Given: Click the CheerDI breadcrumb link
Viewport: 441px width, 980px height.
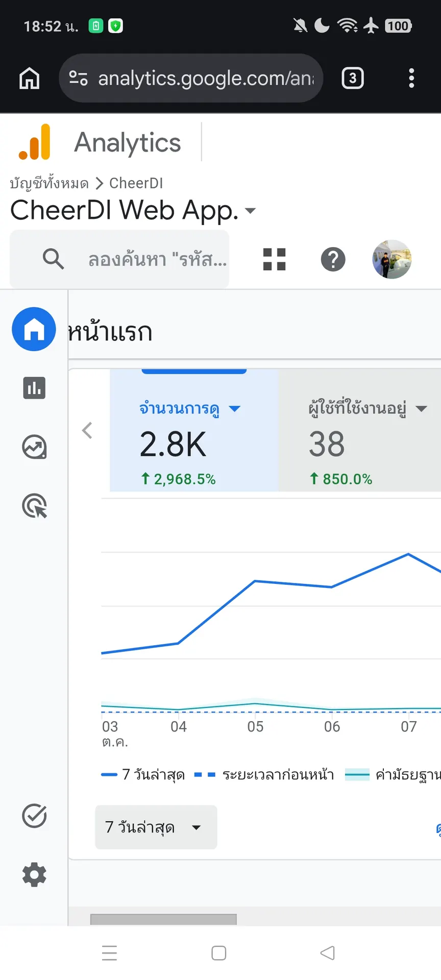Looking at the screenshot, I should tap(136, 183).
